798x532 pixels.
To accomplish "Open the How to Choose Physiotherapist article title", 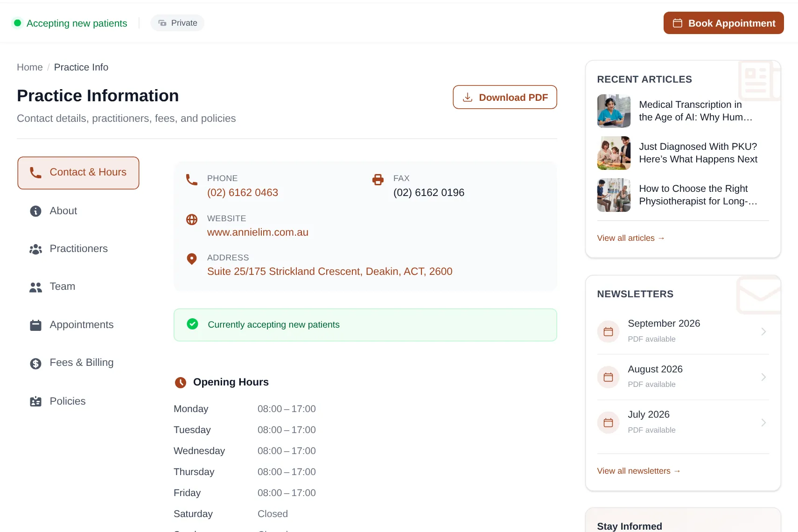I will pyautogui.click(x=698, y=195).
